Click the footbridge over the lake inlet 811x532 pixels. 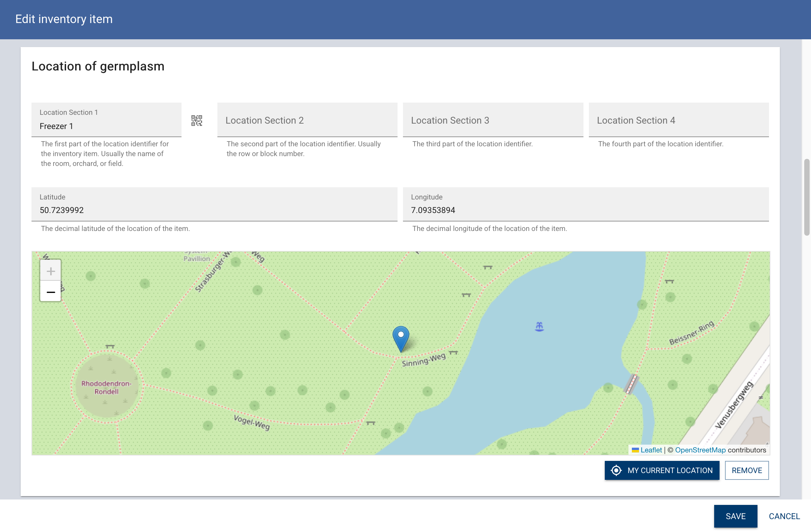631,384
